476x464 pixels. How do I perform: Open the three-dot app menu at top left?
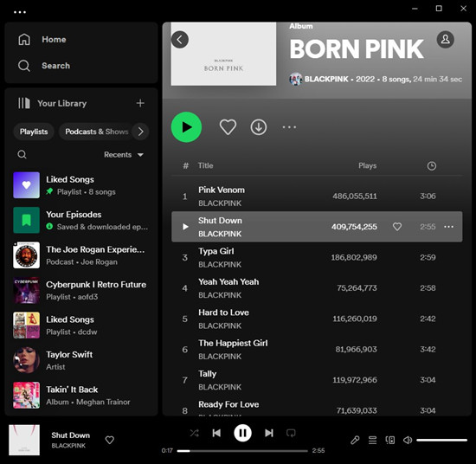pos(20,12)
